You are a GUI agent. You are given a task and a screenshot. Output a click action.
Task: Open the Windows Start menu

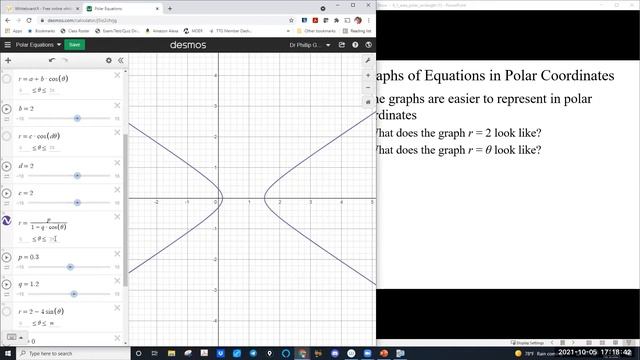point(8,353)
